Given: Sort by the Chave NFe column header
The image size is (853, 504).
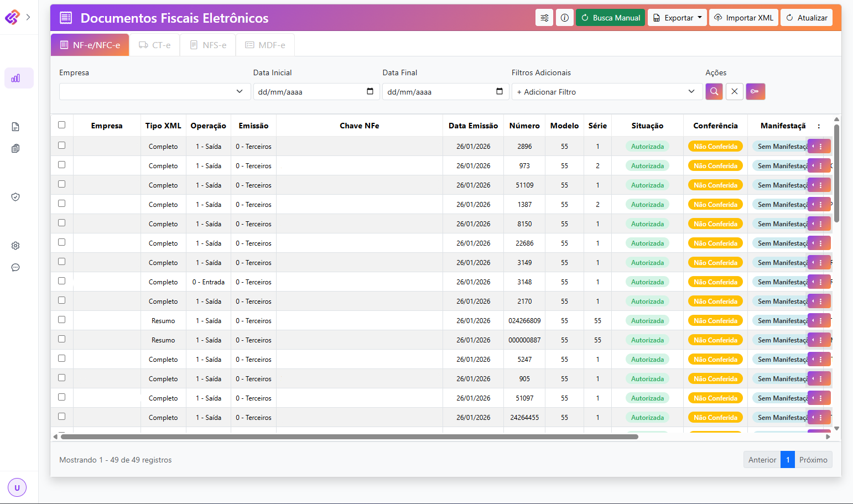Looking at the screenshot, I should tap(360, 126).
